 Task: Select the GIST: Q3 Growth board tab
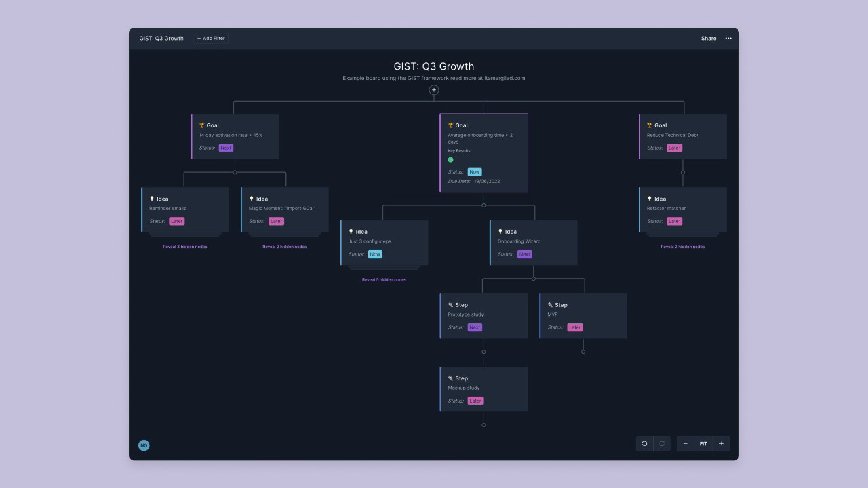[161, 39]
